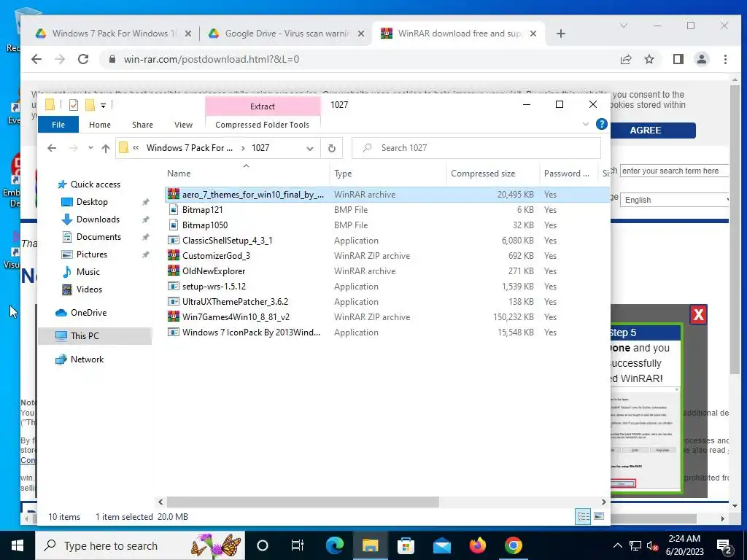Screen dimensions: 747x560
Task: Open the View ribbon tab
Action: coord(183,125)
